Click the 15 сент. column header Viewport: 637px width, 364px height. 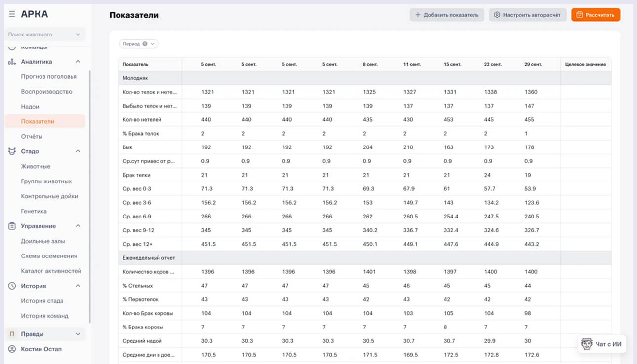point(452,64)
